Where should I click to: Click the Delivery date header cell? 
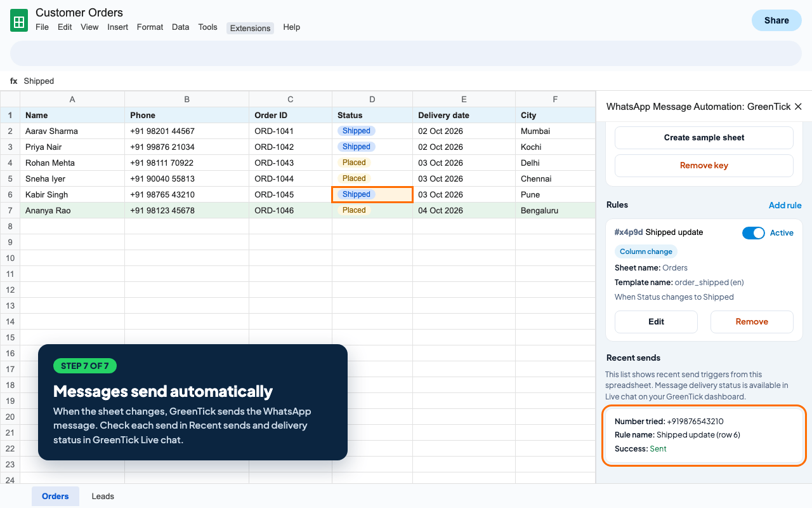464,115
